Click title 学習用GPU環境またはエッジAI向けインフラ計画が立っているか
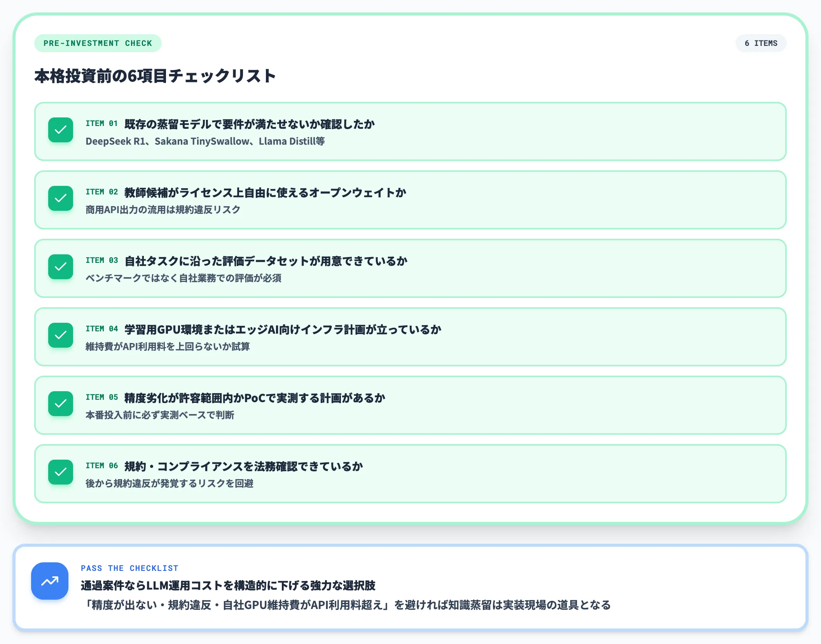The width and height of the screenshot is (821, 644). pyautogui.click(x=283, y=330)
